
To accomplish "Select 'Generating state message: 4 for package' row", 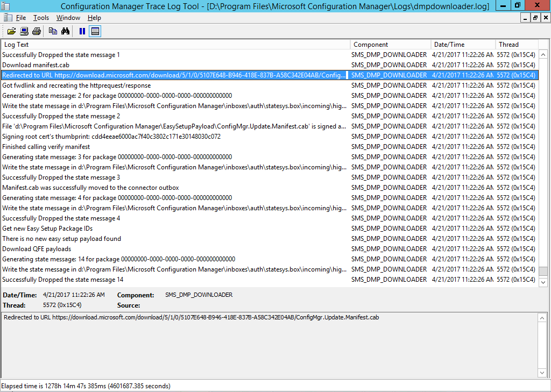I will [x=269, y=198].
